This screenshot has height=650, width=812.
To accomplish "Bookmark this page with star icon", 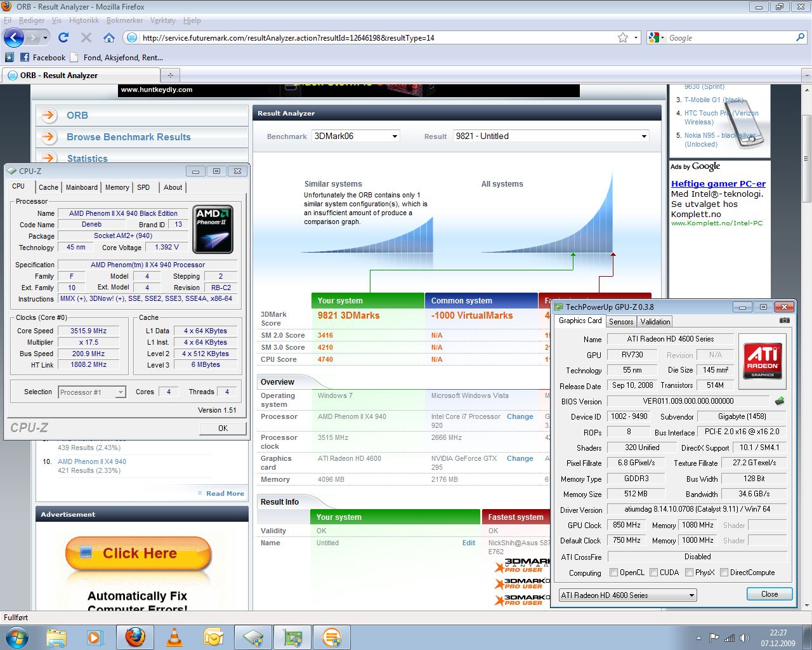I will (623, 37).
